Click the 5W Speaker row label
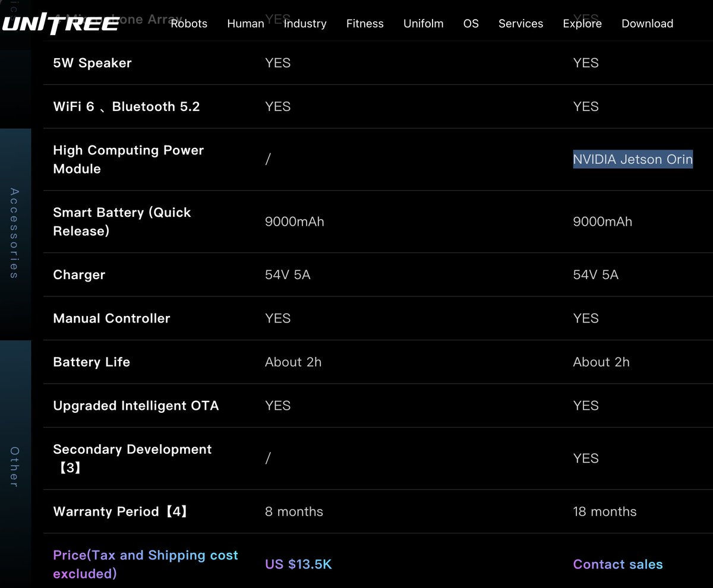Viewport: 713px width, 588px height. pos(92,63)
